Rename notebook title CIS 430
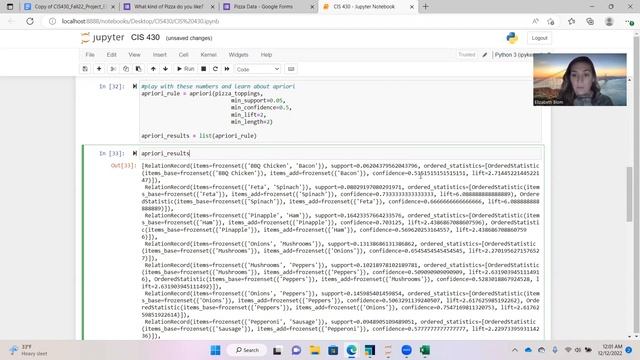Viewport: 640px width, 360px height. click(145, 38)
